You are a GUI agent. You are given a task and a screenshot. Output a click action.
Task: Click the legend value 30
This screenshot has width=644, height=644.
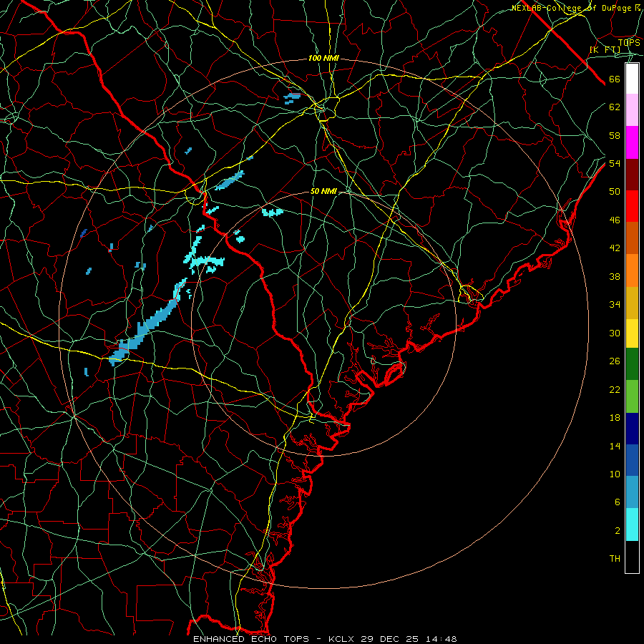click(x=615, y=333)
